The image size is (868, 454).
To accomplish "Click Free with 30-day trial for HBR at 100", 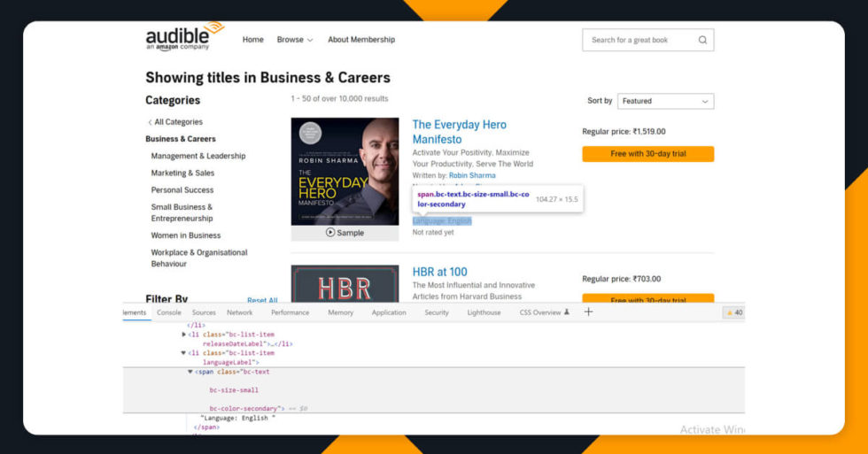I will tap(648, 298).
